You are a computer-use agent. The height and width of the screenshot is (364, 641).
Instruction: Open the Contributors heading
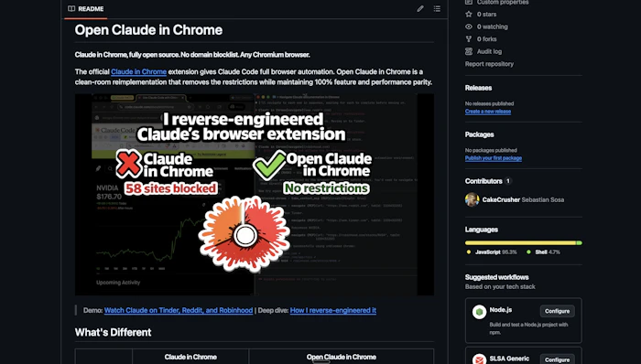point(483,181)
